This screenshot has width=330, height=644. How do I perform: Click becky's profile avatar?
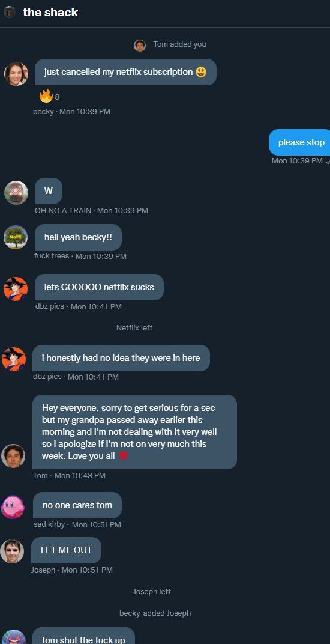click(16, 74)
